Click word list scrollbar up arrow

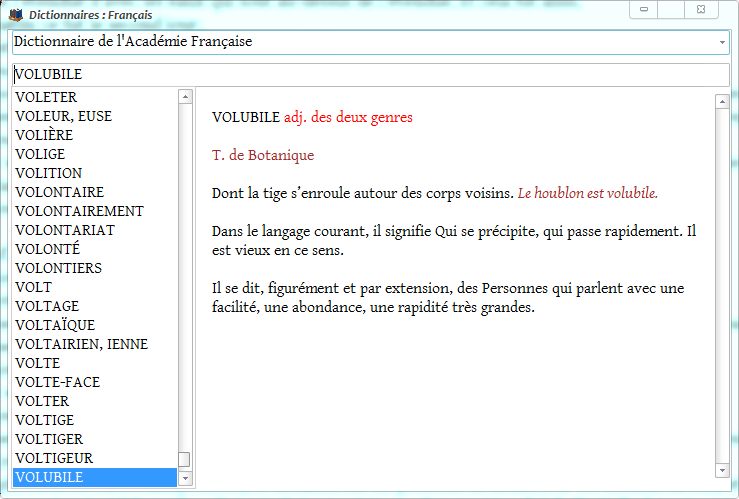185,97
